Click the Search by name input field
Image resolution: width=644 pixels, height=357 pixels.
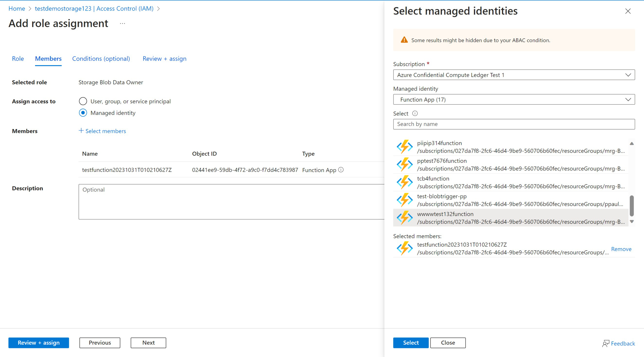click(513, 123)
